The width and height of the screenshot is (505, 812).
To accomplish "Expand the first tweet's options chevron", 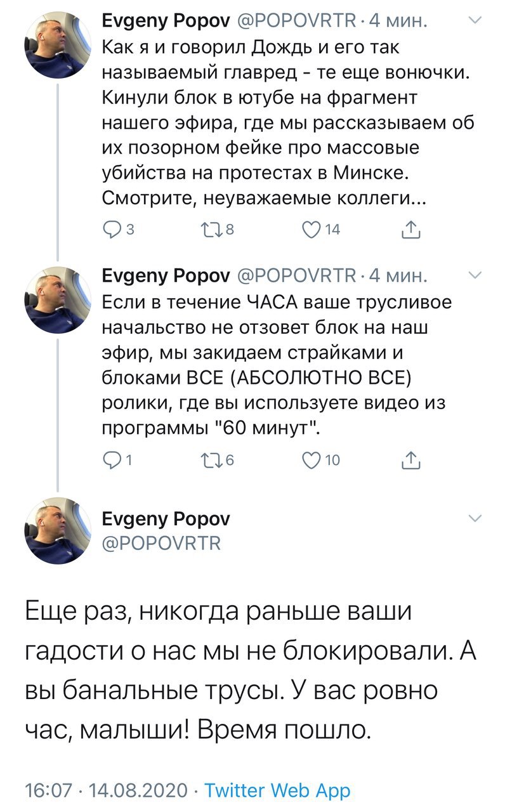I will 474,22.
